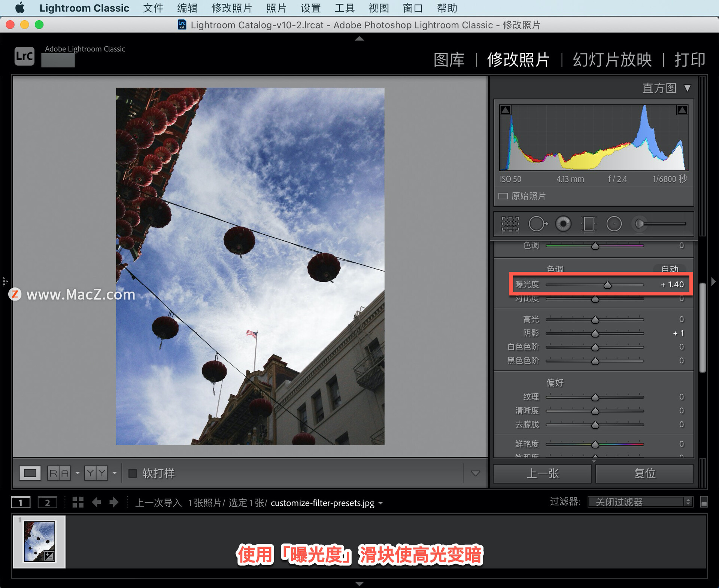This screenshot has height=588, width=719.
Task: Tick the 原始照片 checkbox
Action: coord(503,196)
